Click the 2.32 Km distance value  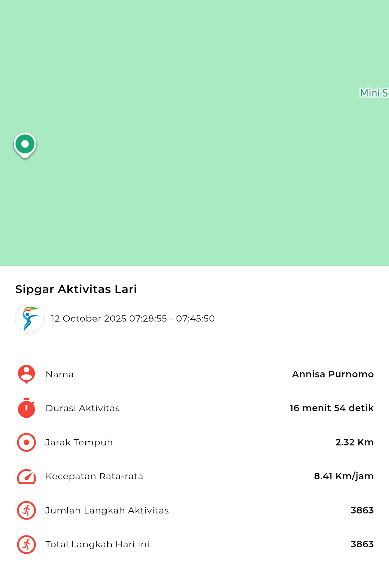(354, 442)
